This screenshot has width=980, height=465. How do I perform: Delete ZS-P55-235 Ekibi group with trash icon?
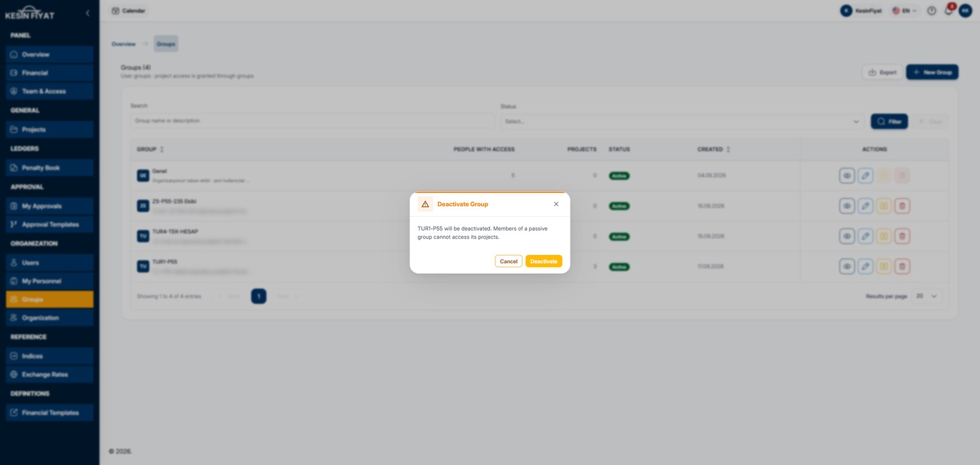click(902, 206)
